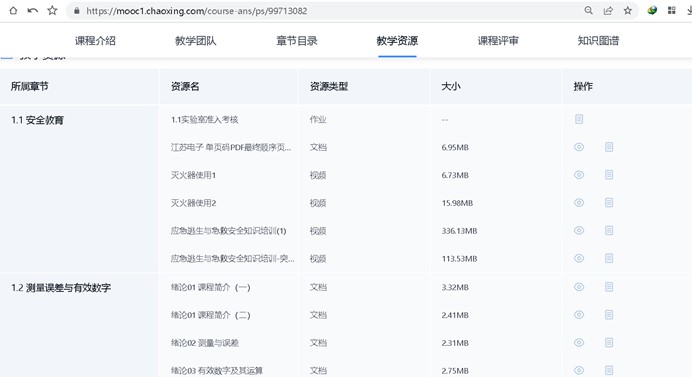The width and height of the screenshot is (692, 377).
Task: Click document icon for 绪论01 课程简介 (一)
Action: (609, 287)
